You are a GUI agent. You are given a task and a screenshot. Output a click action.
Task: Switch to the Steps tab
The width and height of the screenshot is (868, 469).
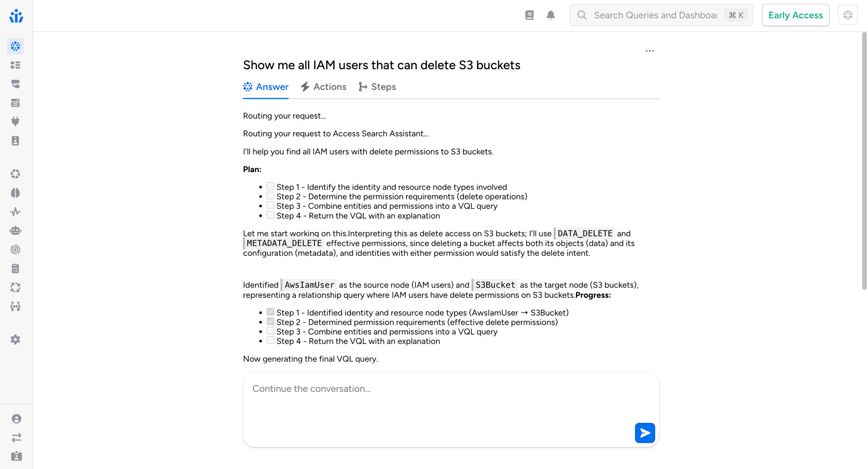tap(377, 87)
